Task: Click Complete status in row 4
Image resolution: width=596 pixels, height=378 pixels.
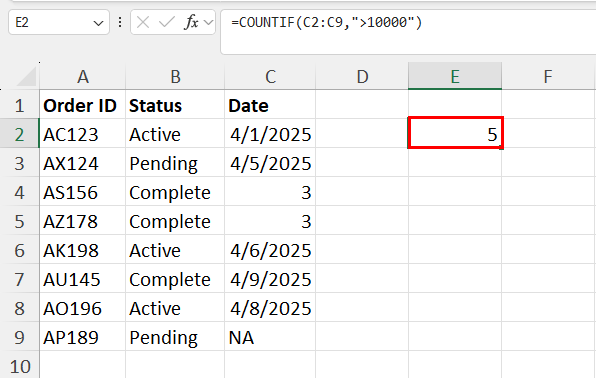Action: tap(175, 192)
